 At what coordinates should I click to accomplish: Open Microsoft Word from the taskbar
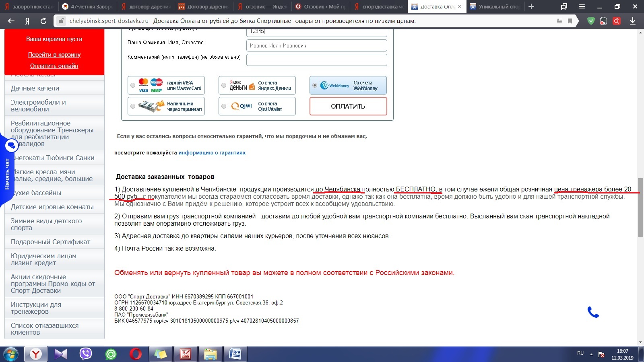235,354
